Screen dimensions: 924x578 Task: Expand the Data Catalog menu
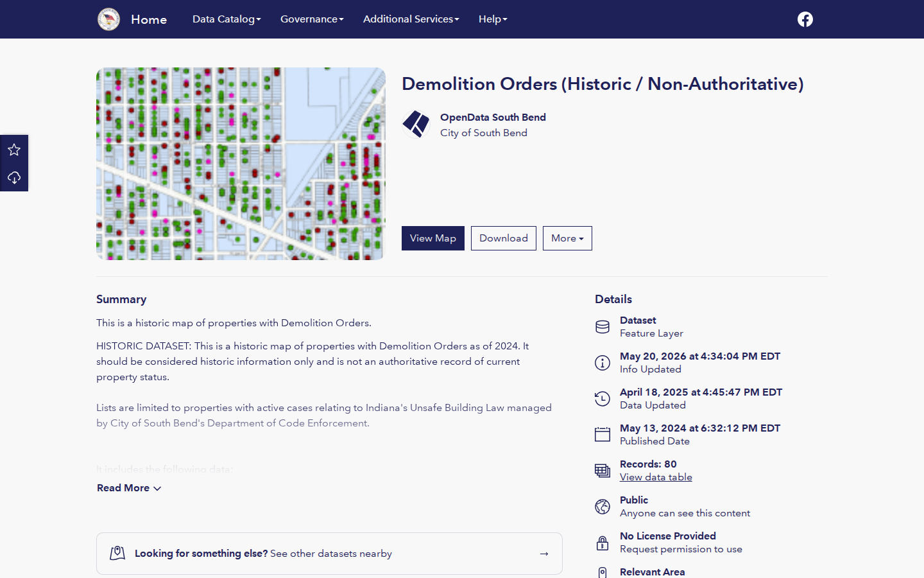(227, 19)
